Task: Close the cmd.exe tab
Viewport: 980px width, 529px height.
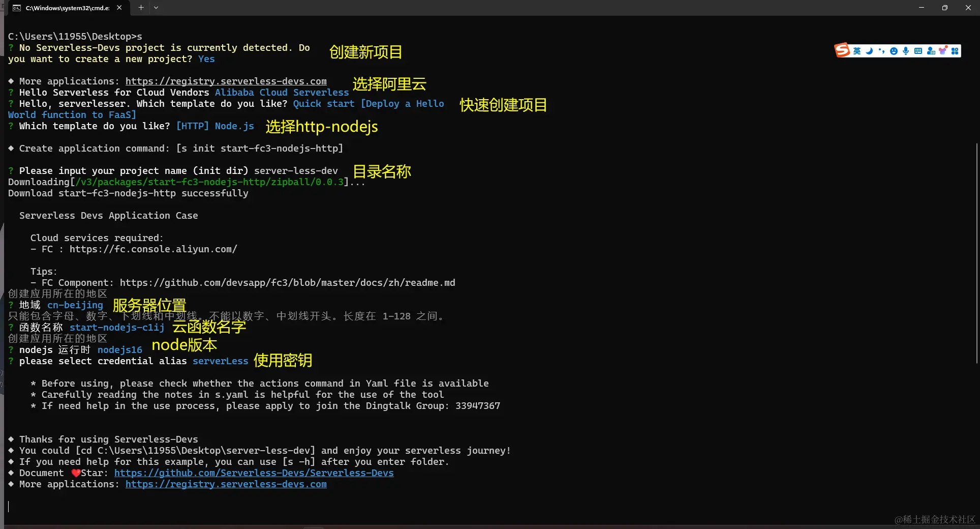Action: point(119,8)
